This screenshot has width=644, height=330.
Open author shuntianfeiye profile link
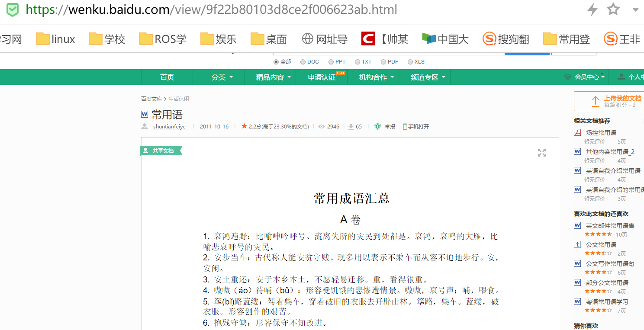click(x=170, y=127)
